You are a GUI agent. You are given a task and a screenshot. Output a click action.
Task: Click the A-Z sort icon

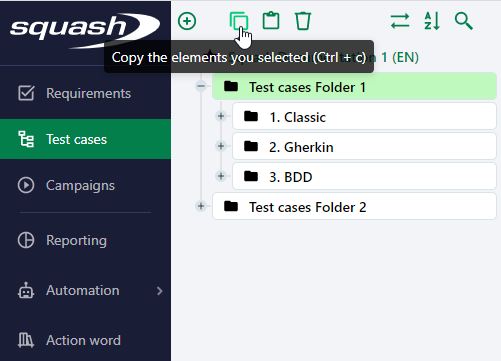tap(432, 21)
